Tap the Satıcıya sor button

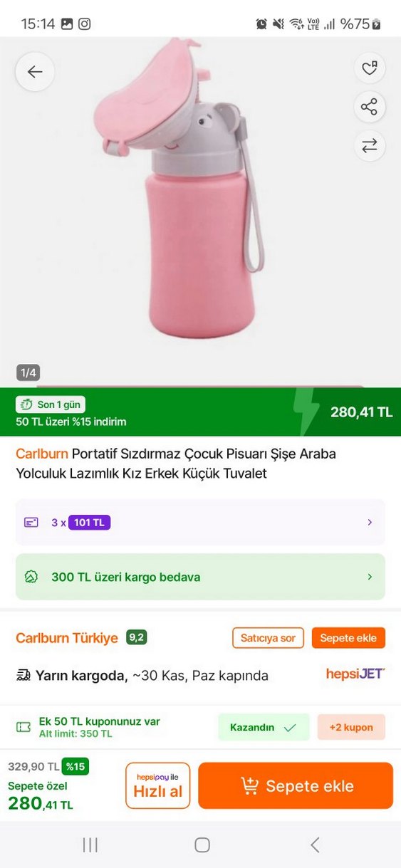tap(268, 638)
